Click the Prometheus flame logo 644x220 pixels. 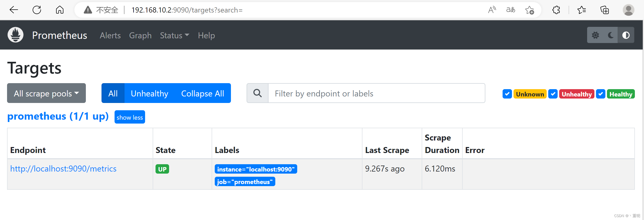pyautogui.click(x=16, y=35)
